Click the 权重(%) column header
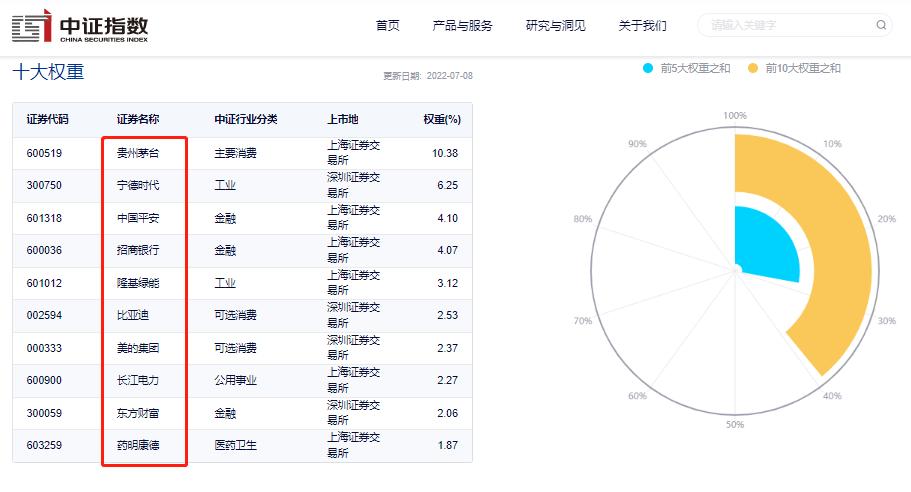Image resolution: width=911 pixels, height=492 pixels. point(442,119)
